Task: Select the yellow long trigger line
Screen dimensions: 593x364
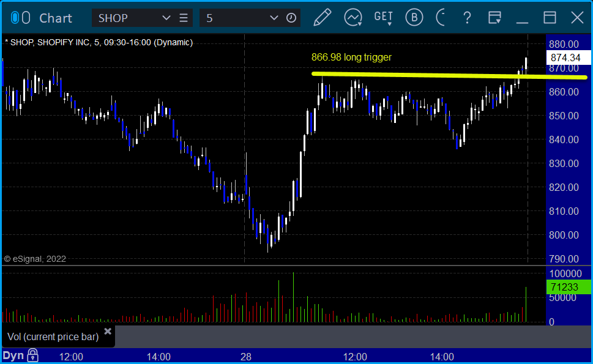Action: pos(449,76)
